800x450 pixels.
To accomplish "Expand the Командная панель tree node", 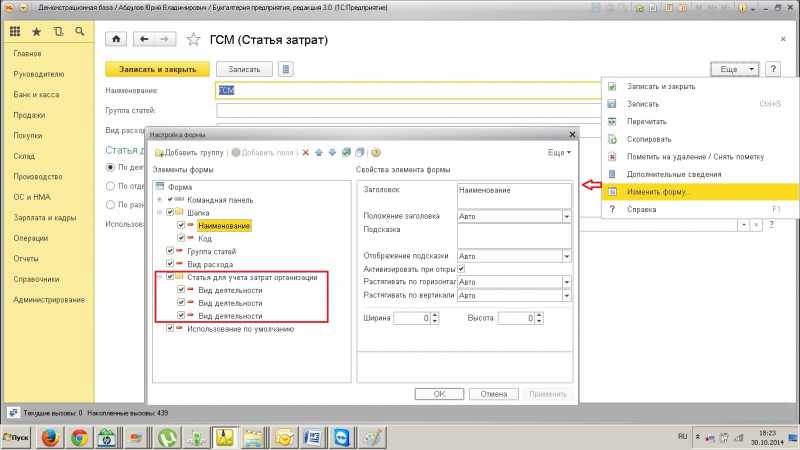I will 160,199.
